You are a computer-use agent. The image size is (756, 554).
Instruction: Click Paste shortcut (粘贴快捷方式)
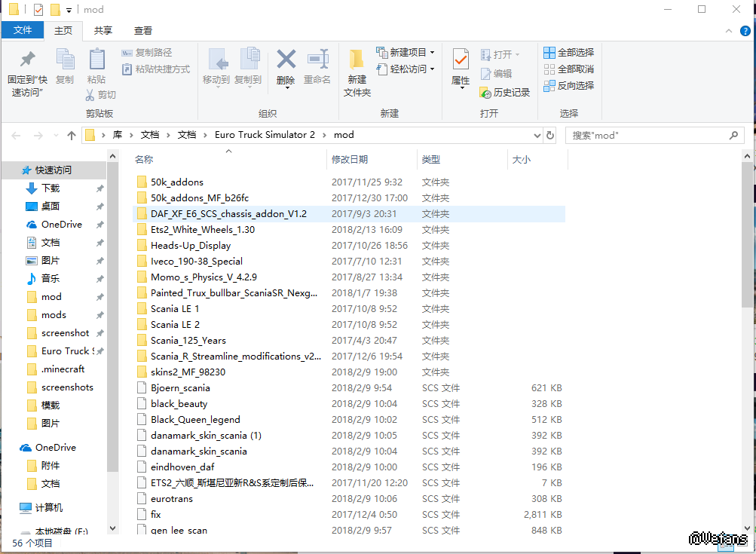coord(156,69)
